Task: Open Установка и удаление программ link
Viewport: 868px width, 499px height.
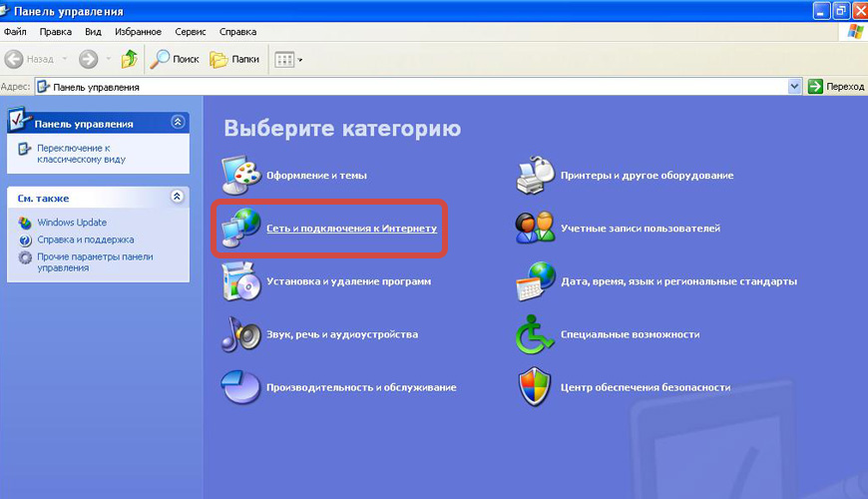Action: pyautogui.click(x=349, y=281)
